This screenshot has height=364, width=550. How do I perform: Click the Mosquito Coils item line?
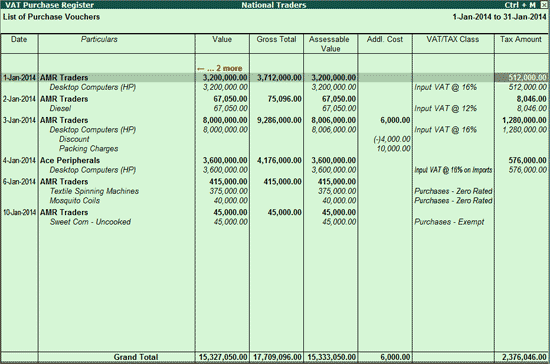pyautogui.click(x=75, y=201)
